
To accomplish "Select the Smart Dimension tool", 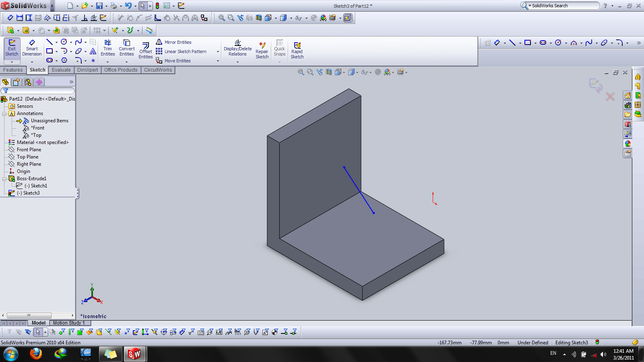I will tap(32, 48).
